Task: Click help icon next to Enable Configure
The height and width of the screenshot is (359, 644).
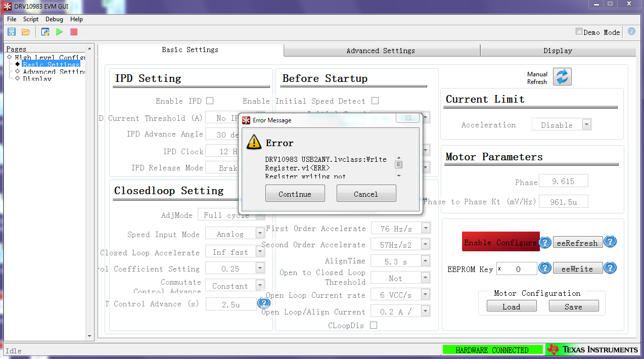Action: [545, 243]
